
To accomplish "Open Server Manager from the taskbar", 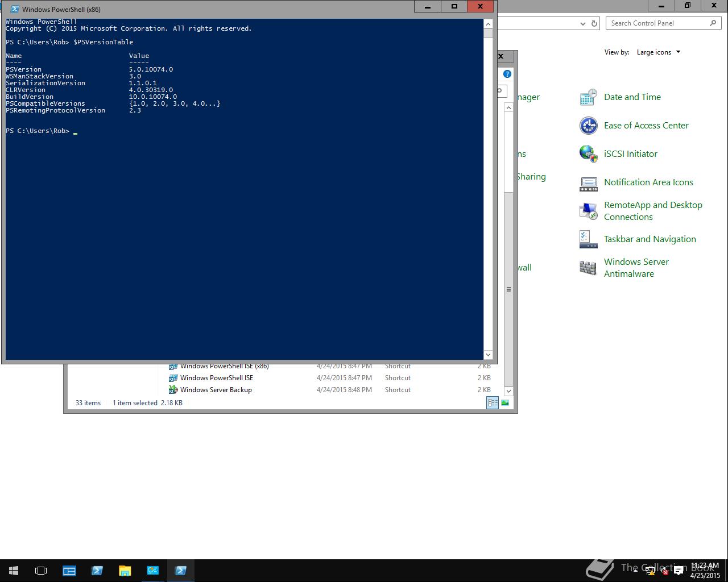I will point(69,571).
